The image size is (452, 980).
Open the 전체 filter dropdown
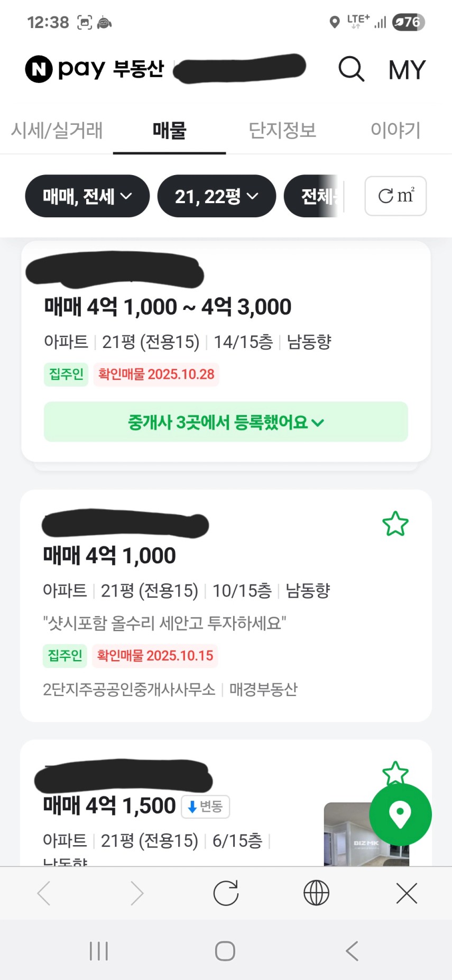tap(315, 196)
